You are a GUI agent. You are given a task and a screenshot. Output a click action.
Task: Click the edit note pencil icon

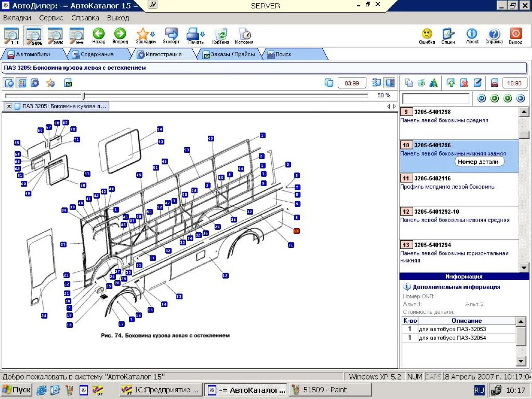coord(477,83)
